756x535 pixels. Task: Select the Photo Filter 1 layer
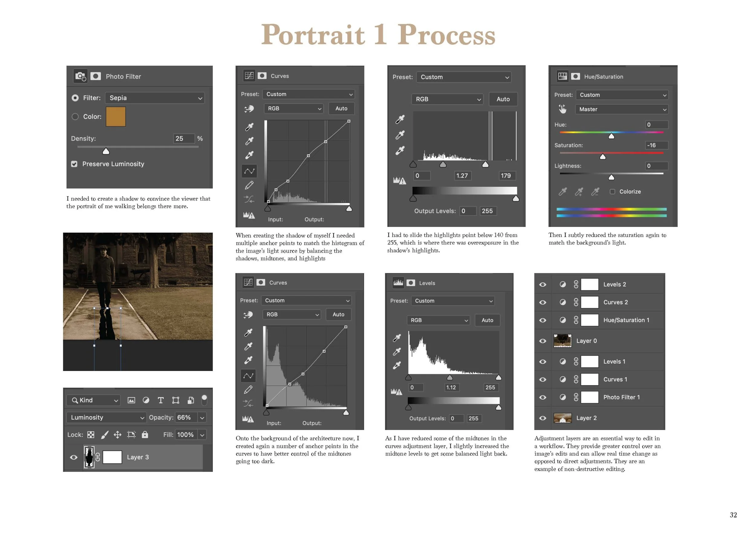pyautogui.click(x=621, y=397)
